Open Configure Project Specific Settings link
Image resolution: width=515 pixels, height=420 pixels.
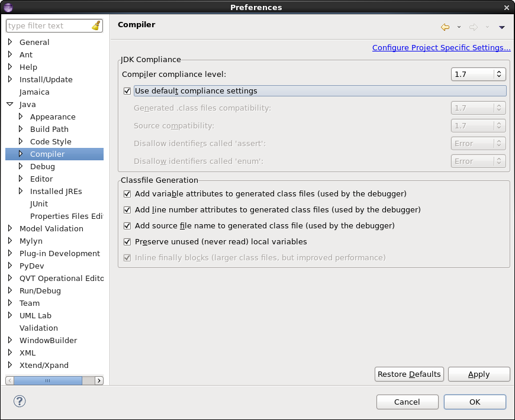point(441,47)
